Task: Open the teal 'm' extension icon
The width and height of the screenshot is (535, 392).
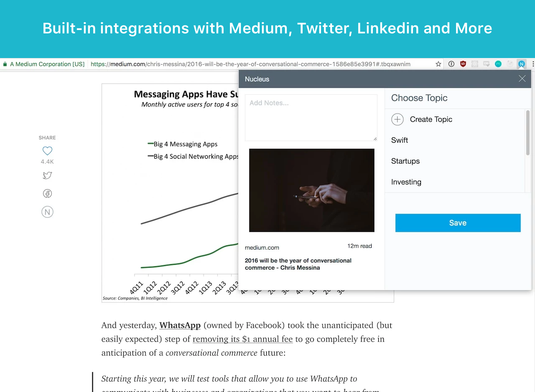Action: (498, 64)
